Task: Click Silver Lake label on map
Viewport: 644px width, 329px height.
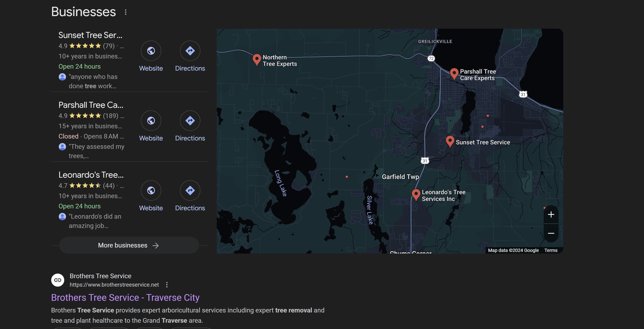Action: pos(370,210)
